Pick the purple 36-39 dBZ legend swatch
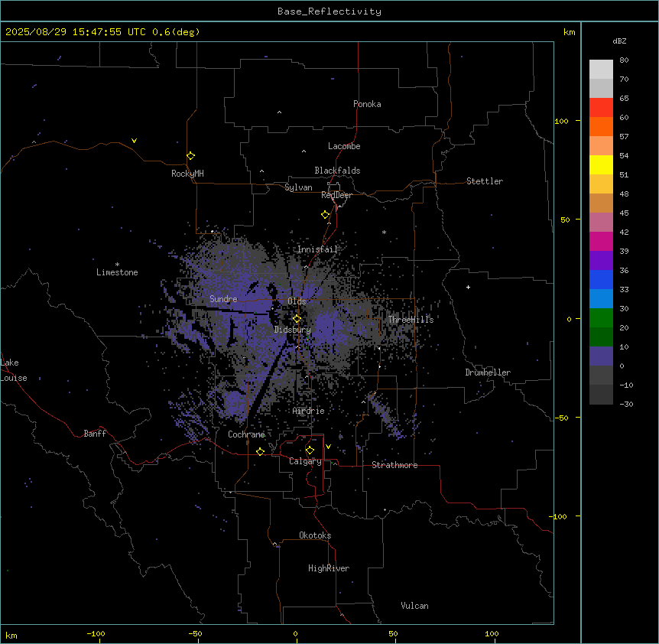Screen dimensions: 659x644 tap(601, 260)
